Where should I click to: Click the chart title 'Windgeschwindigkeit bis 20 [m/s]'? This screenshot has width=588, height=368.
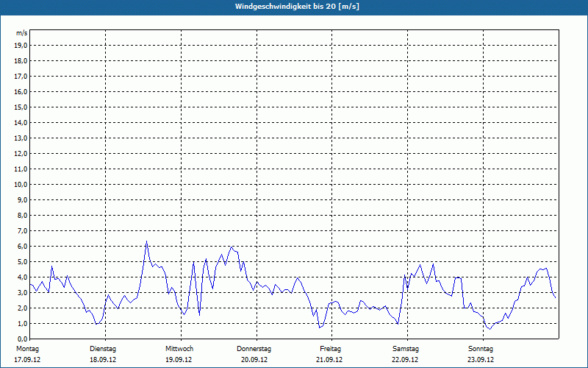(297, 7)
